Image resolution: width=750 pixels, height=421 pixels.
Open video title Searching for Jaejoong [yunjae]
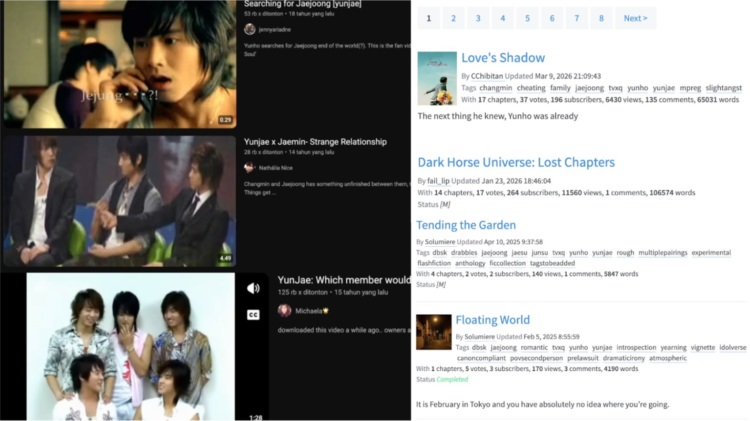tap(303, 4)
